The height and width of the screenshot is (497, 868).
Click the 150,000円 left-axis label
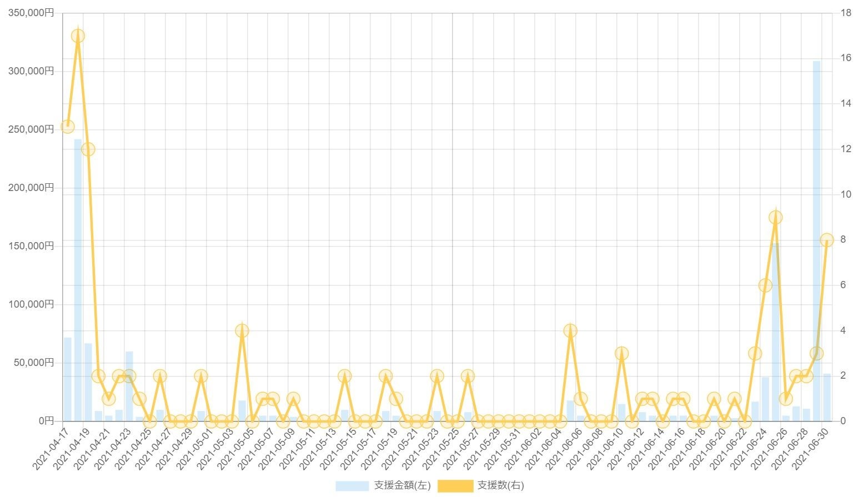pyautogui.click(x=31, y=246)
